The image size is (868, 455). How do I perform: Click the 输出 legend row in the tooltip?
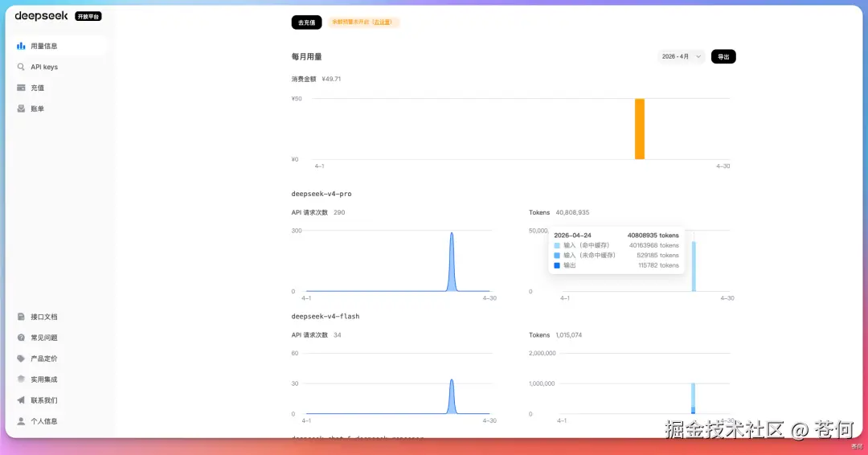click(616, 265)
